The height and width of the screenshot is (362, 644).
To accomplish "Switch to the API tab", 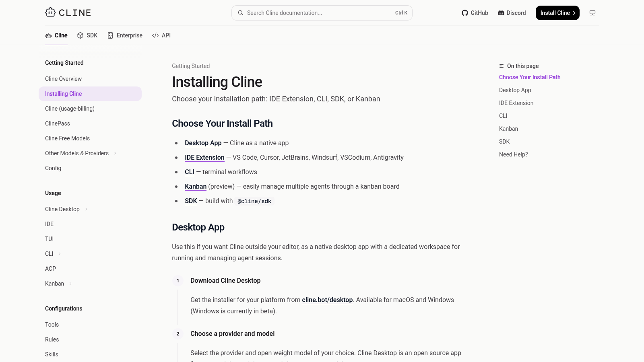I will click(x=161, y=35).
